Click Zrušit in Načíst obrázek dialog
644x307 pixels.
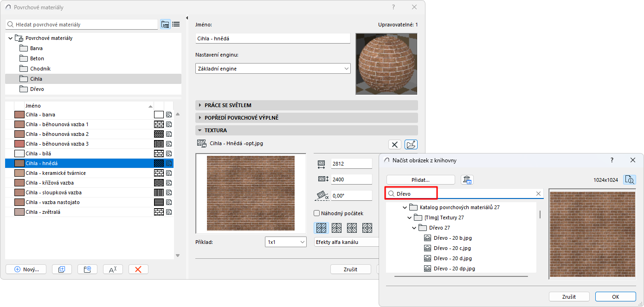click(x=569, y=297)
